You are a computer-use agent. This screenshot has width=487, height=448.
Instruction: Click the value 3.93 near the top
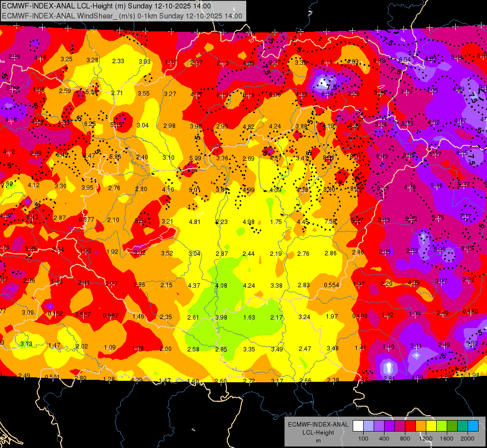pos(145,62)
